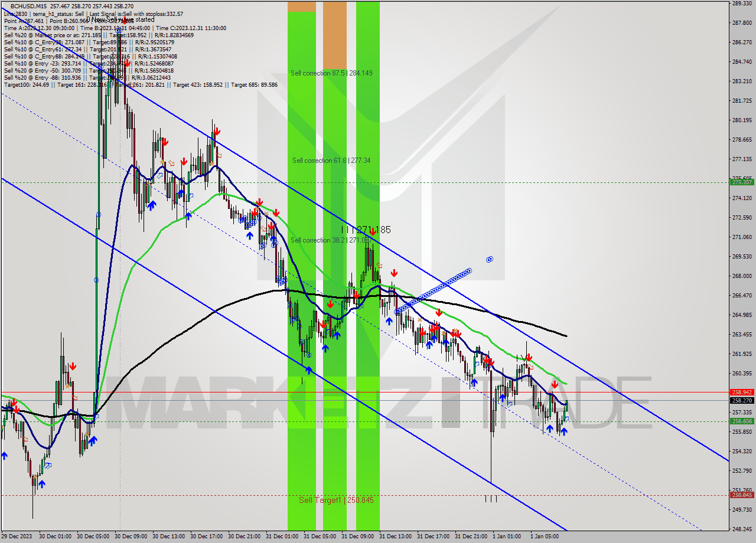
Task: Select the 'Sell correction 61.8 | 277.34' label
Action: 331,161
